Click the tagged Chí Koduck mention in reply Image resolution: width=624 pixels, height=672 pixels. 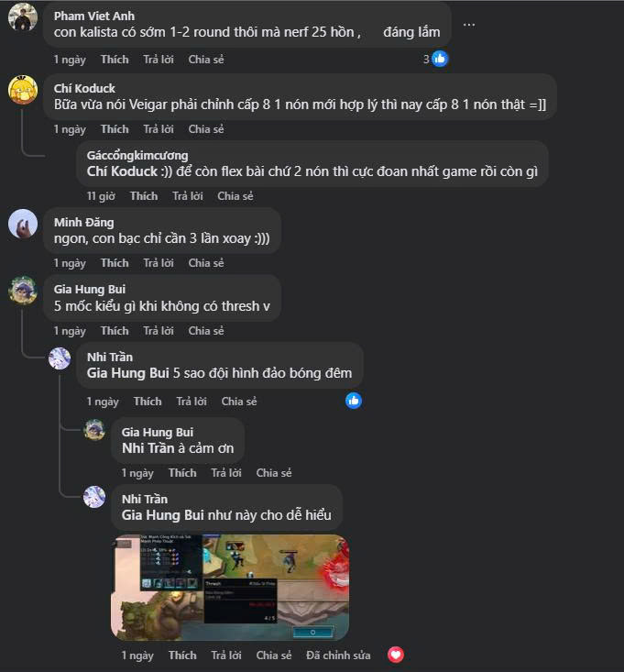(x=123, y=171)
